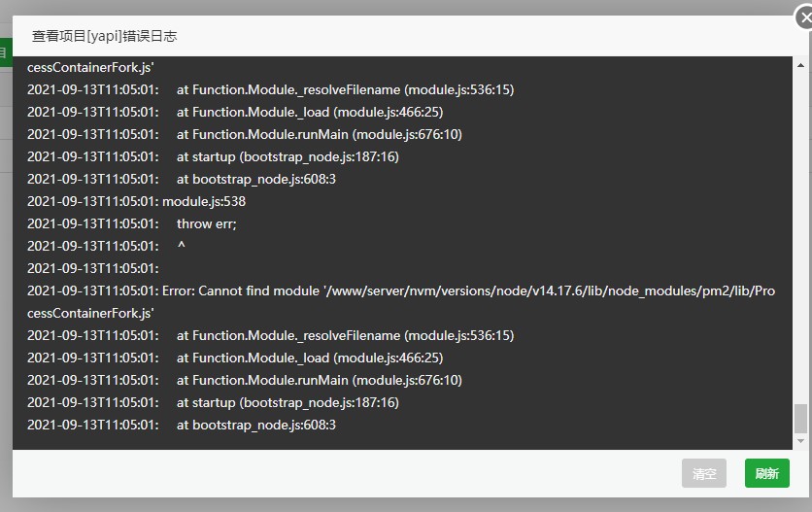Click the bootstrap_node.js:608:3 line directly above module.js:538

[182, 179]
